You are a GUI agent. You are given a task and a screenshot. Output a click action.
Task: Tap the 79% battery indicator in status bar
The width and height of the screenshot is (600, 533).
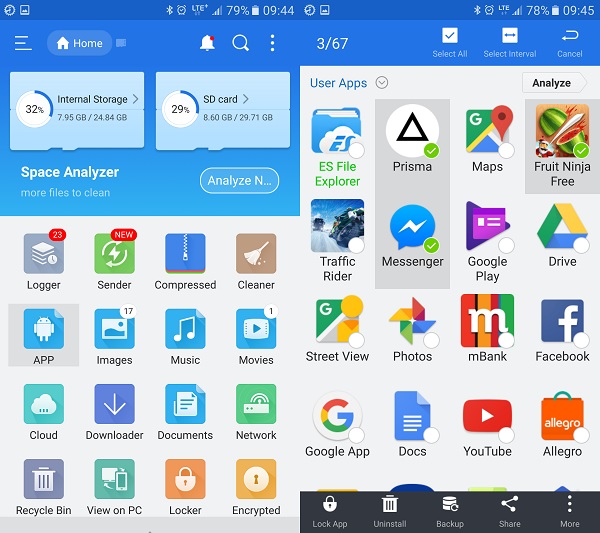click(x=243, y=10)
